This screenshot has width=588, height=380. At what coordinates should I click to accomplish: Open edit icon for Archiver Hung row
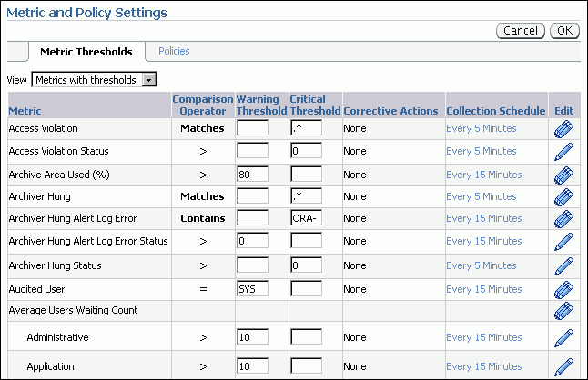(563, 196)
